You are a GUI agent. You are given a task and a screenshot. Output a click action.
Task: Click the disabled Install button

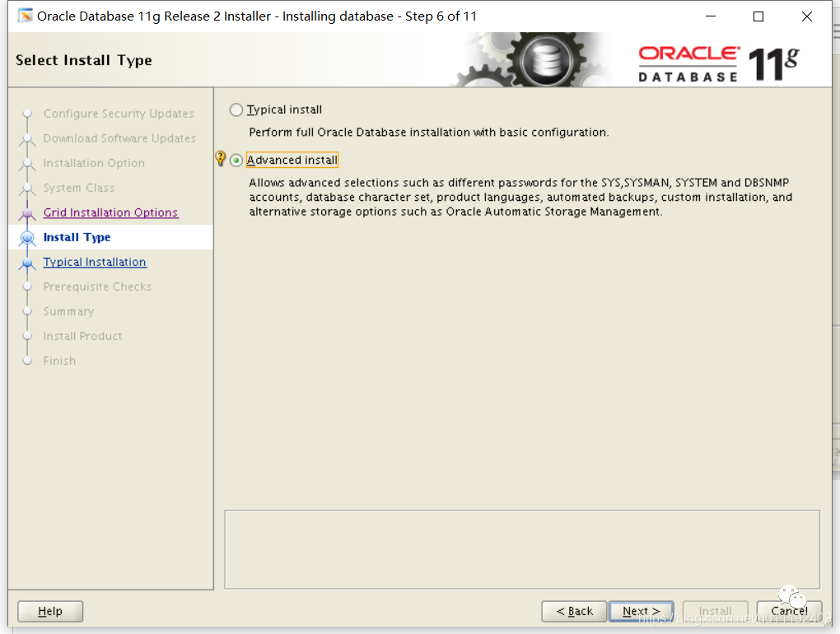[x=715, y=611]
